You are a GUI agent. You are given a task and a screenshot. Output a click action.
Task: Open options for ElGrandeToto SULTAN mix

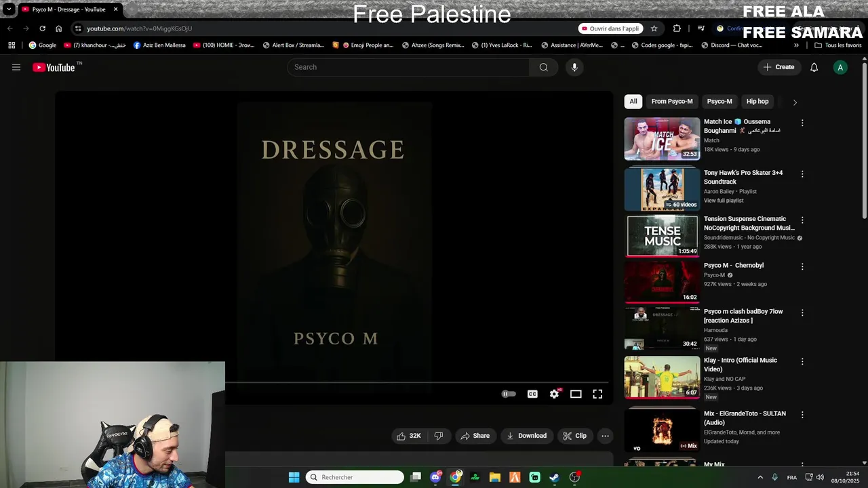pos(802,414)
